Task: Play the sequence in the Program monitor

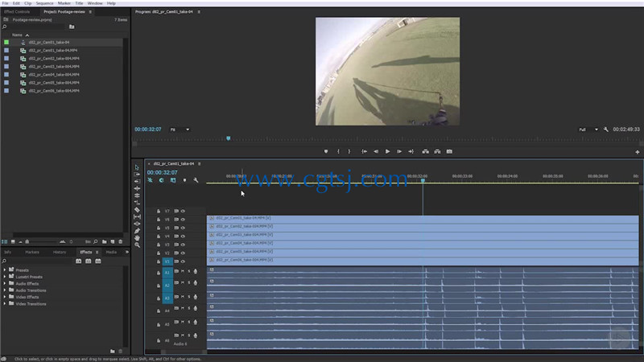Action: [x=387, y=151]
